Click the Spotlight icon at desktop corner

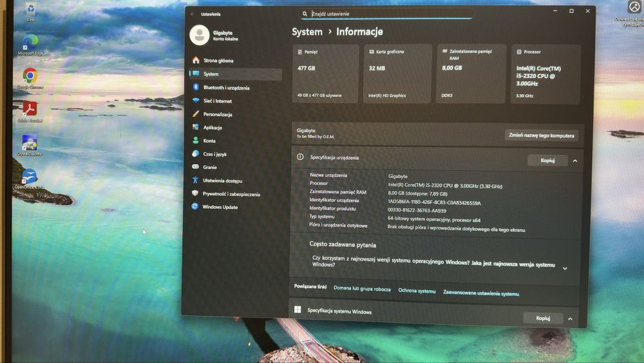coord(634,6)
